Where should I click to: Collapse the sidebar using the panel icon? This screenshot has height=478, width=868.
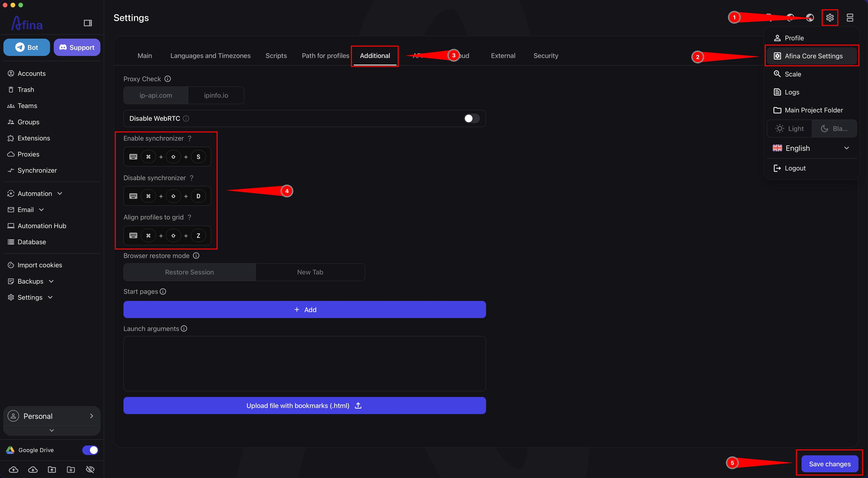click(x=88, y=23)
